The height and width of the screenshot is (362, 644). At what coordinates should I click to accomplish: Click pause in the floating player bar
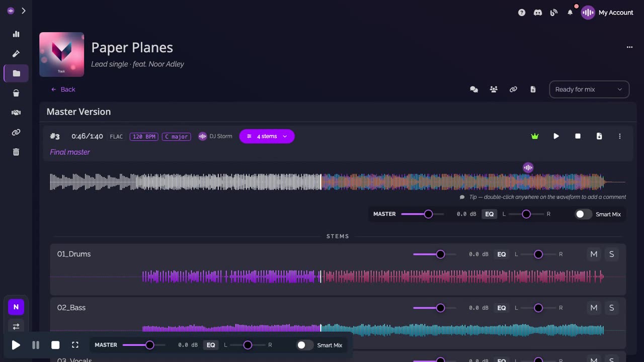click(x=36, y=345)
